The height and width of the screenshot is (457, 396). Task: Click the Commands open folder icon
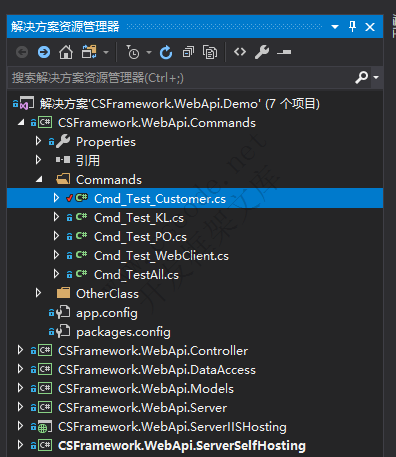point(63,179)
